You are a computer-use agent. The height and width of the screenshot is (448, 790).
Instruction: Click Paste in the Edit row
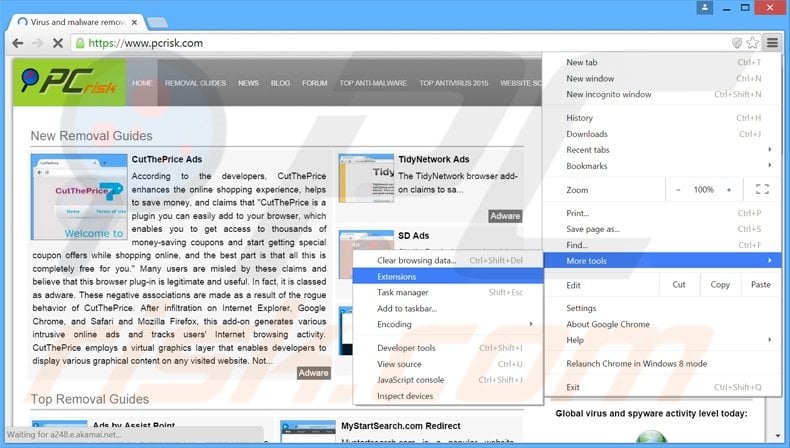coord(761,285)
